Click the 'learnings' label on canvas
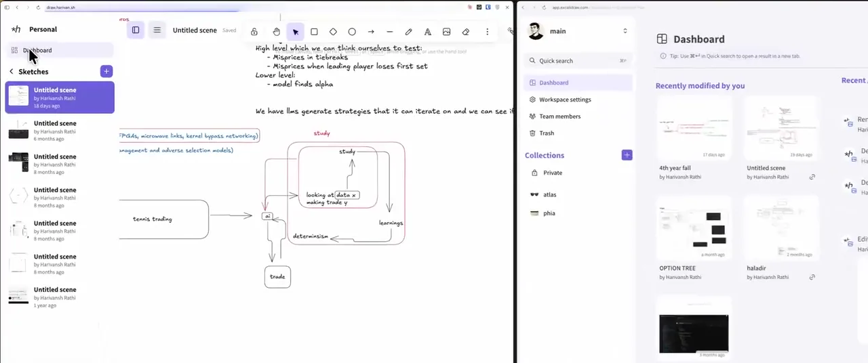This screenshot has height=363, width=868. [x=391, y=223]
